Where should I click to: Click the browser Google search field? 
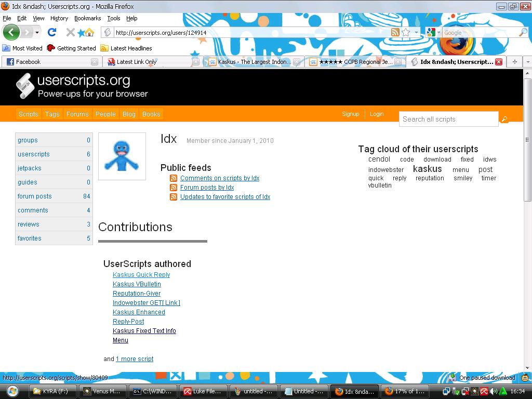480,33
